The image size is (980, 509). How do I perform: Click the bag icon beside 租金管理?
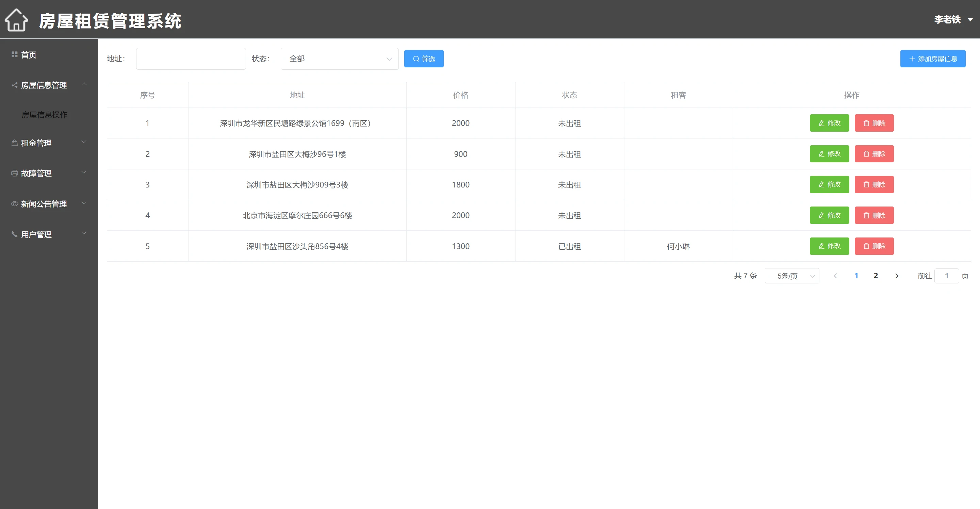pos(14,143)
